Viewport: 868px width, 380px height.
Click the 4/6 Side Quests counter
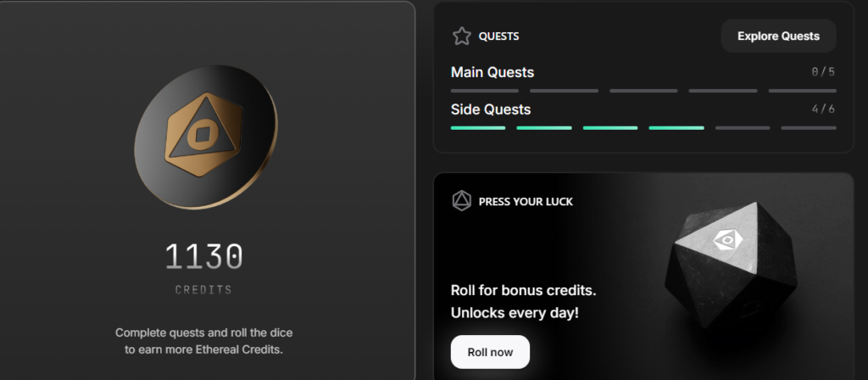tap(823, 109)
